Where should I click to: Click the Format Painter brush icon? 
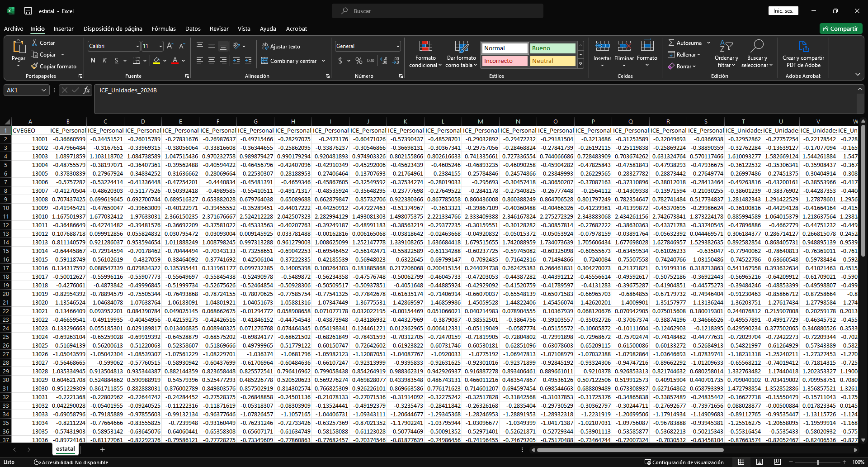pos(34,67)
